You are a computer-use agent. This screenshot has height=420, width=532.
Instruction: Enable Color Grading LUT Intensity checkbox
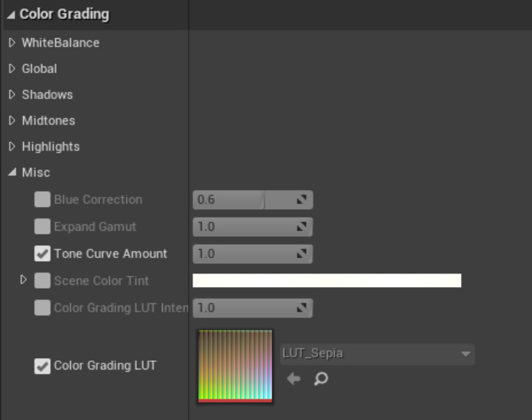tap(42, 309)
